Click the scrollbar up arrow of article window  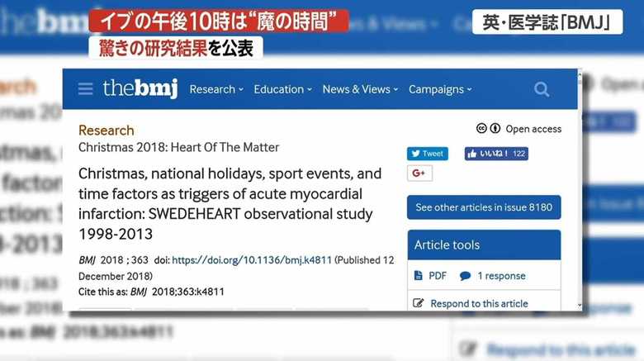[580, 74]
